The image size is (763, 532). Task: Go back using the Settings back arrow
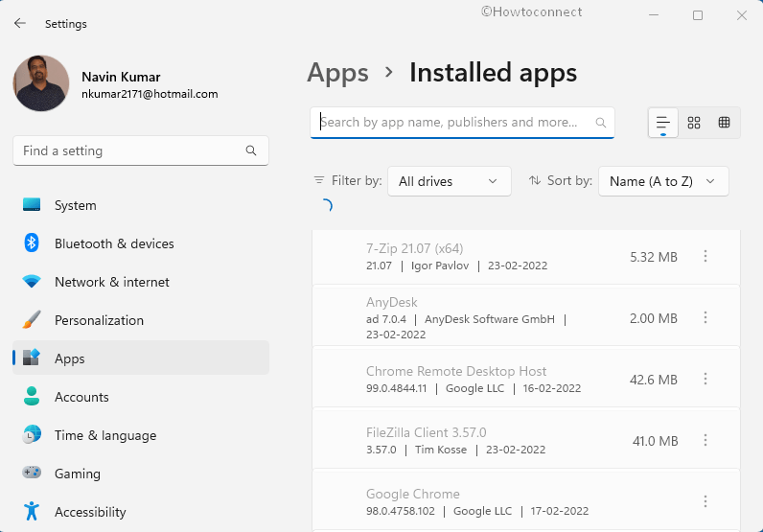(x=20, y=23)
